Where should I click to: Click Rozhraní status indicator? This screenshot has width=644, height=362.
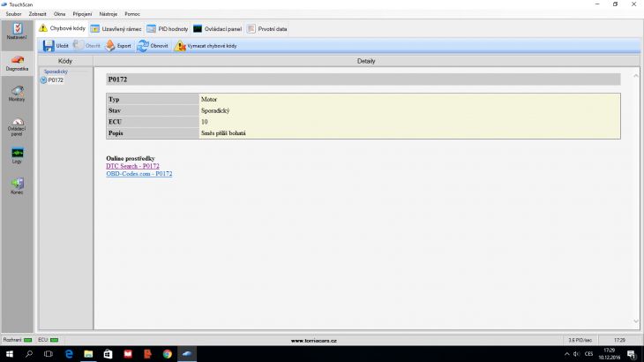[18, 340]
